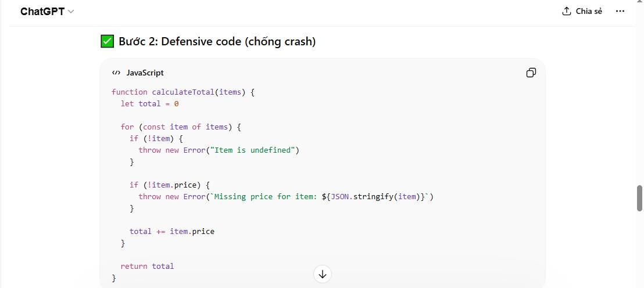This screenshot has height=288, width=644.
Task: Click the line "for (const item of items) {"
Action: pos(181,127)
